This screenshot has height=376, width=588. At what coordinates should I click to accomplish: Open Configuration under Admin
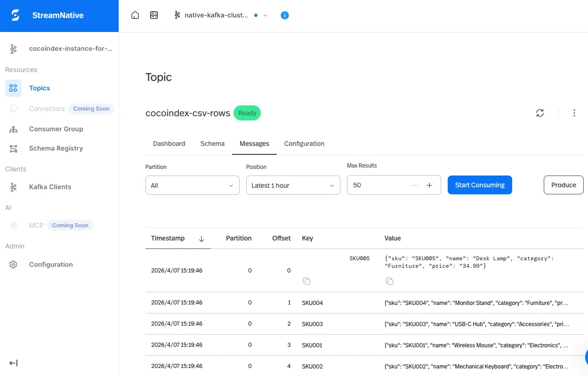pyautogui.click(x=50, y=264)
